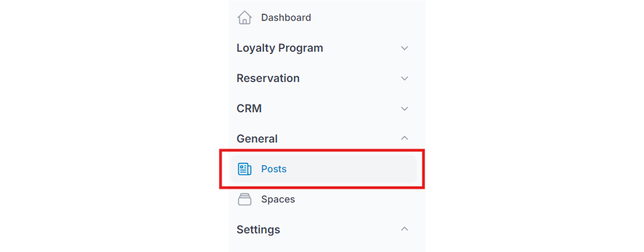Click the Dashboard home icon
The width and height of the screenshot is (644, 252).
[245, 18]
